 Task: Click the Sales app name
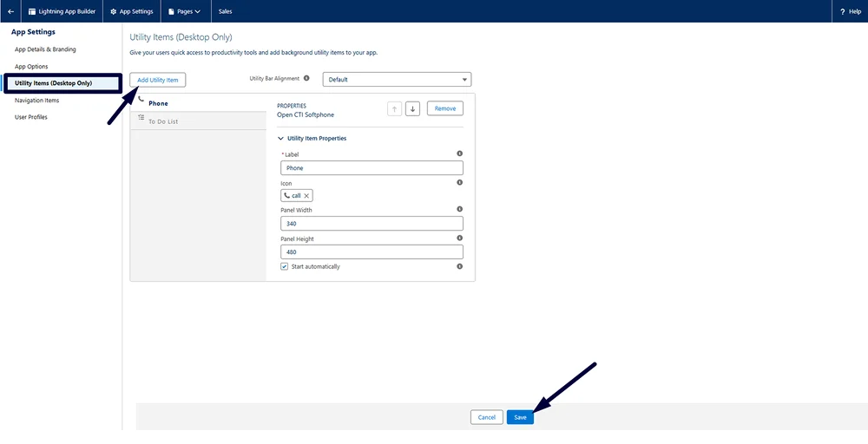pos(226,11)
